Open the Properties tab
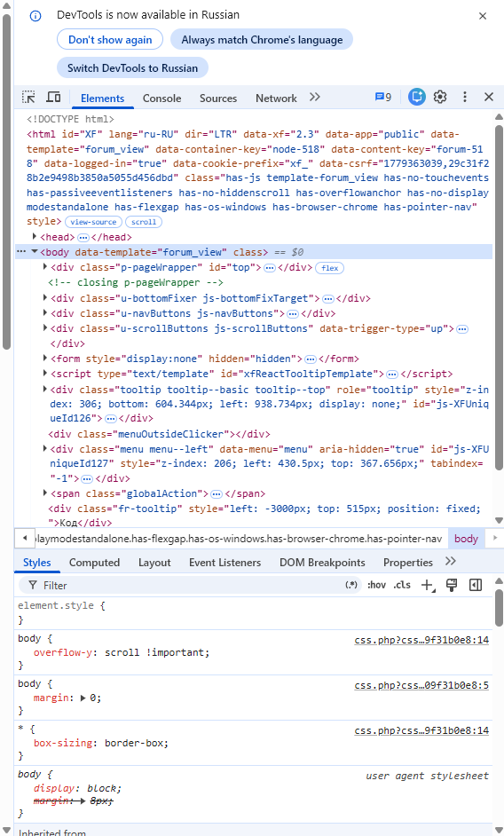Screen dimensions: 504x836 click(x=408, y=563)
